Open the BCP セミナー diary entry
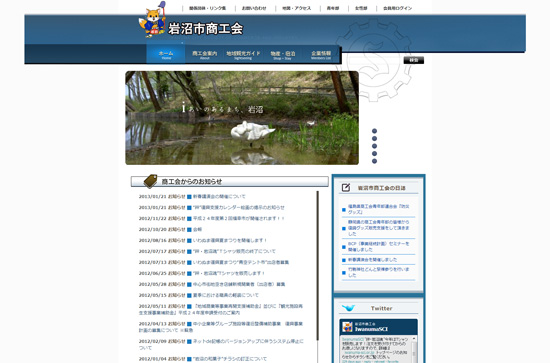The image size is (550, 363). (x=378, y=246)
